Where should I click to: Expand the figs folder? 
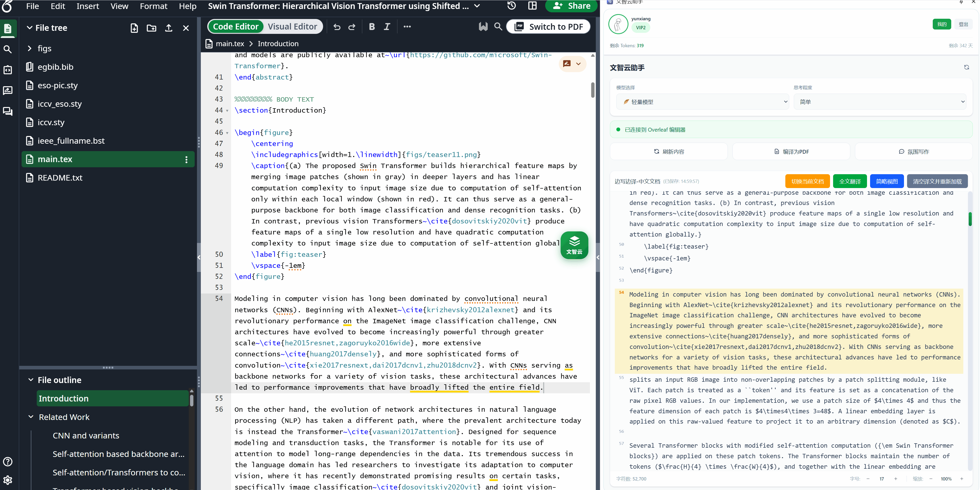(x=30, y=48)
